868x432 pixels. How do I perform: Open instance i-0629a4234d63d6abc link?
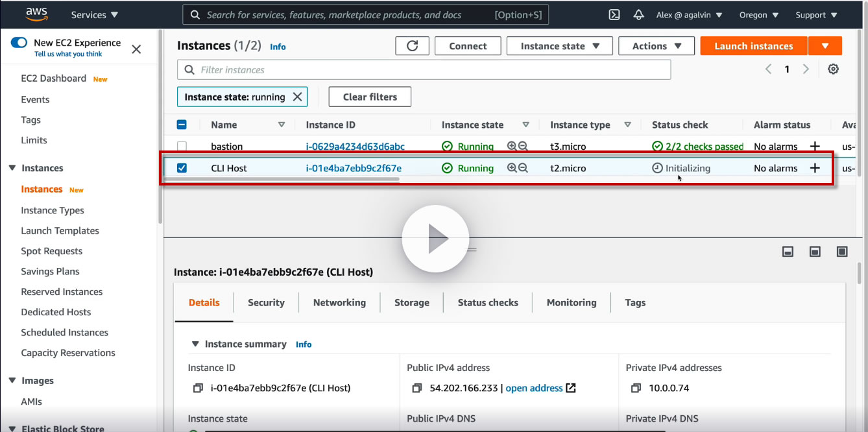coord(356,147)
